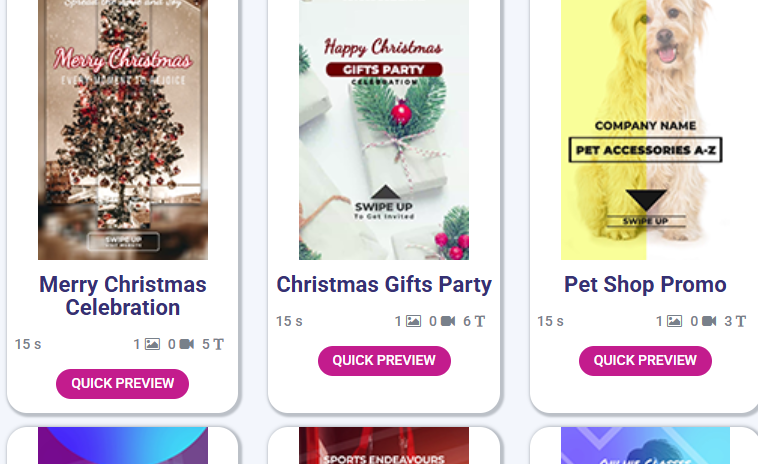Open Christmas Gifts Party title link
The image size is (758, 464).
[384, 285]
